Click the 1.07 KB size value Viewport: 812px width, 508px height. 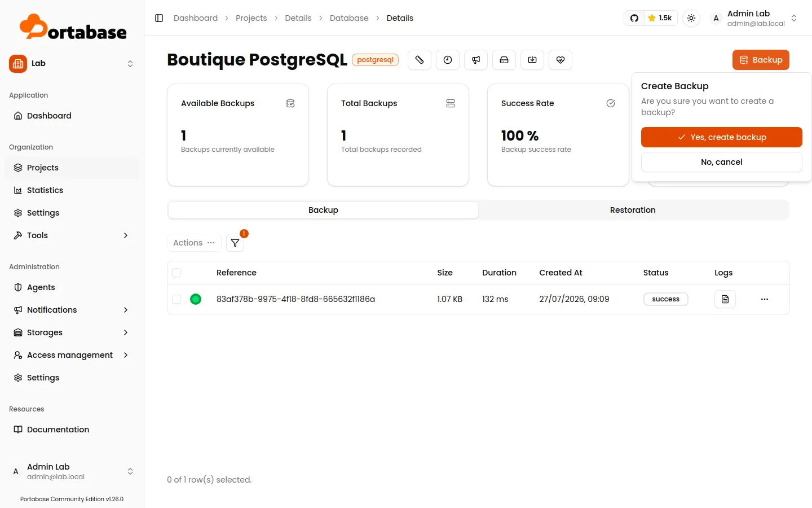[449, 299]
